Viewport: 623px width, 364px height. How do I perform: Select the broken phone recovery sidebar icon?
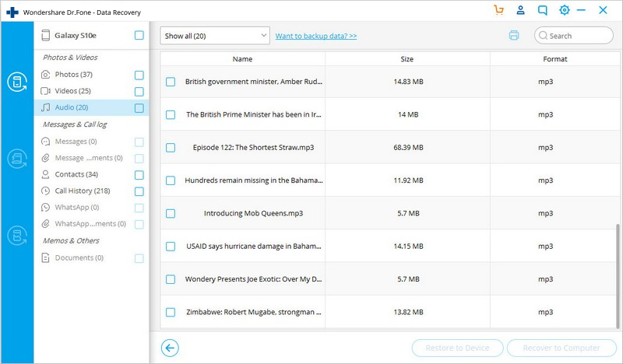[x=17, y=236]
